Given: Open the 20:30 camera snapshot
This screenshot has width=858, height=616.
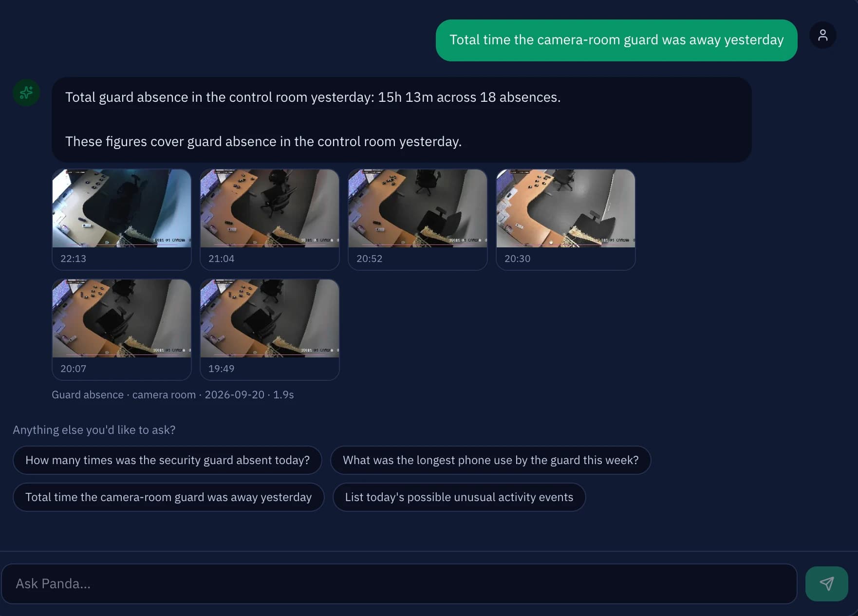Looking at the screenshot, I should tap(566, 220).
